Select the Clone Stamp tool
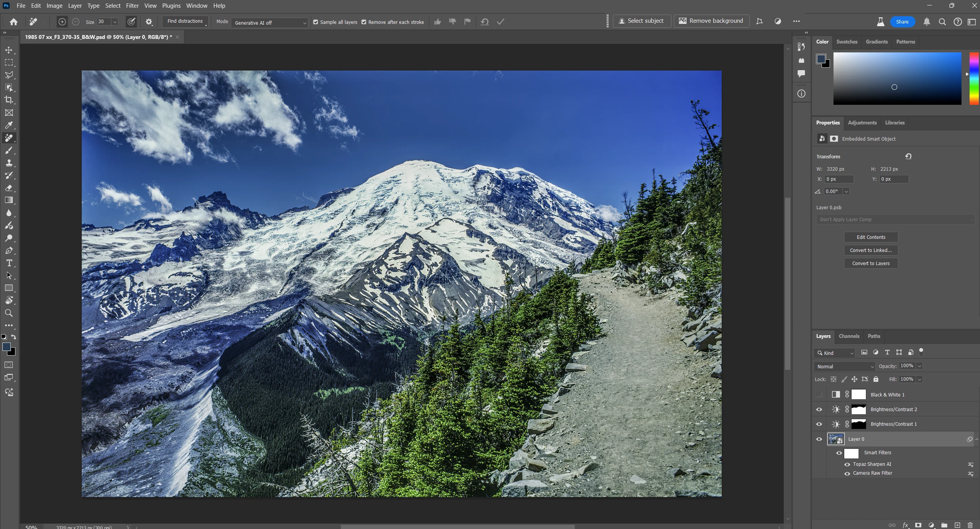 coord(9,163)
